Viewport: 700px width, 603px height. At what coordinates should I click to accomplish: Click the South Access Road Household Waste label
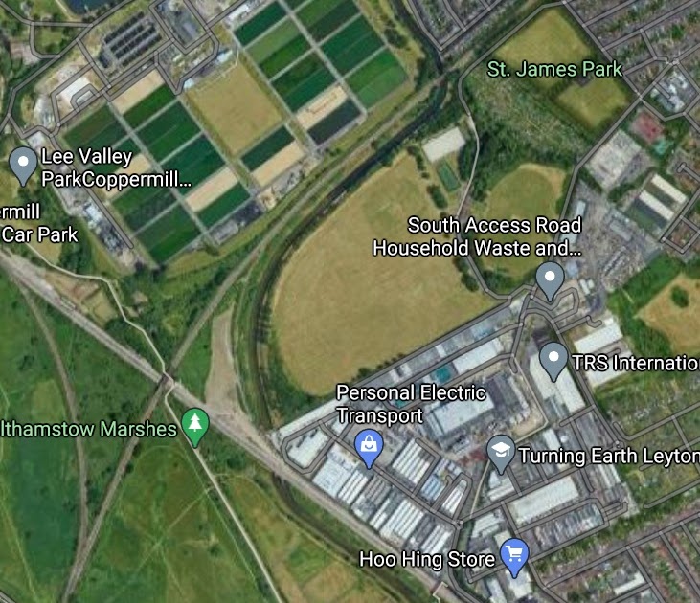[x=477, y=236]
